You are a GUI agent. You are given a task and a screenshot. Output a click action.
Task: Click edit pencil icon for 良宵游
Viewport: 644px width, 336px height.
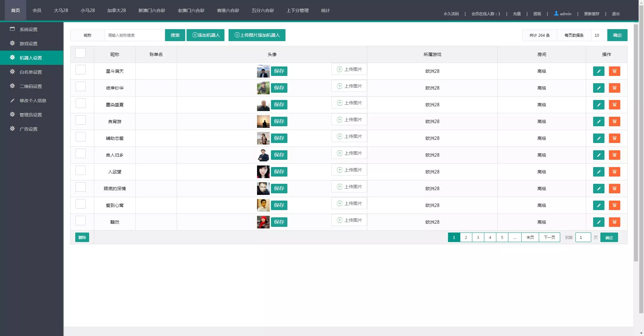[x=598, y=121]
